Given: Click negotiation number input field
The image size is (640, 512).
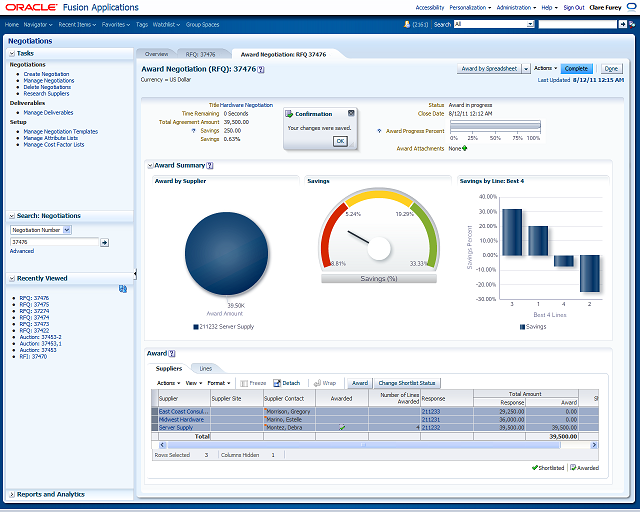Looking at the screenshot, I should (54, 242).
